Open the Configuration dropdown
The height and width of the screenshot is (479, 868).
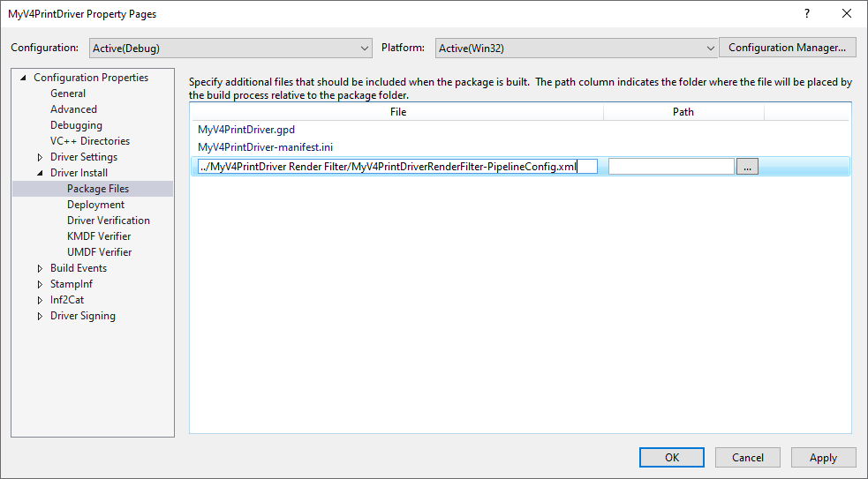pyautogui.click(x=230, y=49)
